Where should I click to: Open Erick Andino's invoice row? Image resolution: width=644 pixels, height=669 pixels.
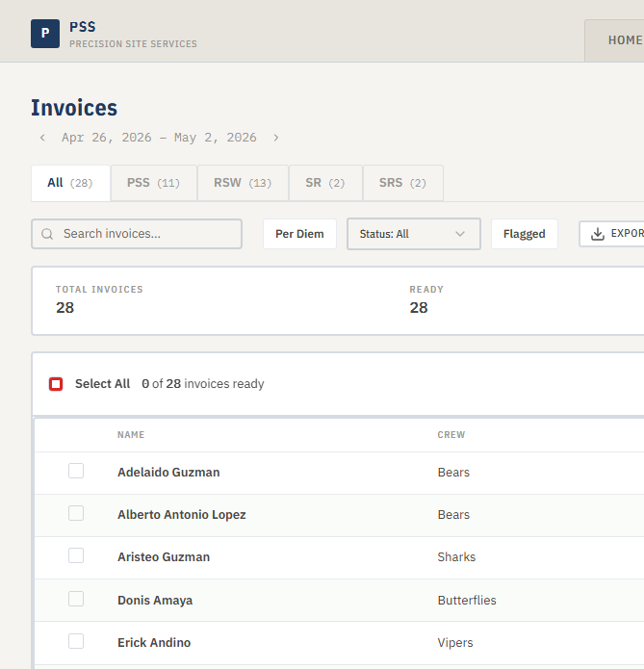(339, 643)
